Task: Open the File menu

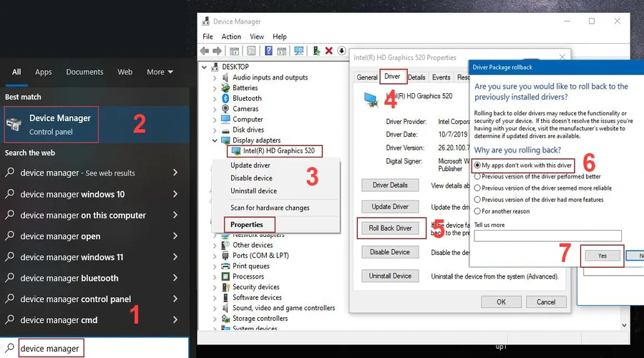Action: click(208, 37)
